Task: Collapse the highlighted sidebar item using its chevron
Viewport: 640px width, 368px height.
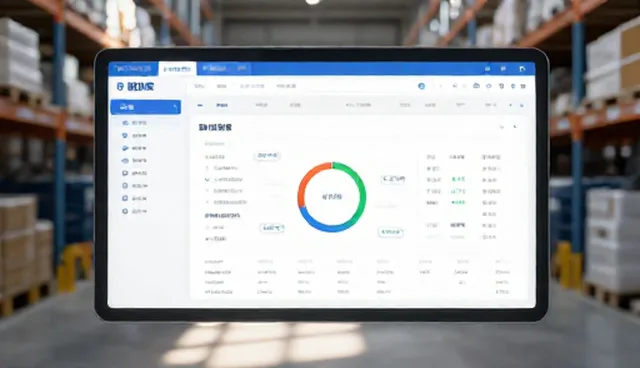Action: tap(175, 107)
